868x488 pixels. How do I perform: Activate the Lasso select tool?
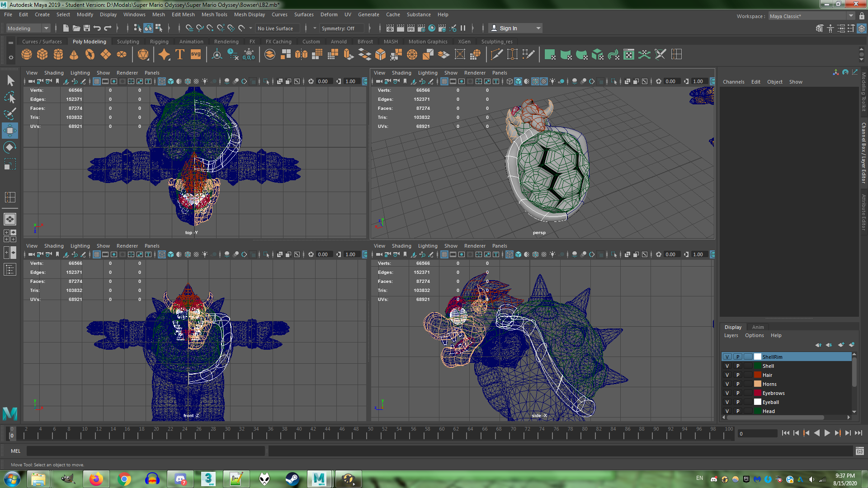tap(10, 98)
